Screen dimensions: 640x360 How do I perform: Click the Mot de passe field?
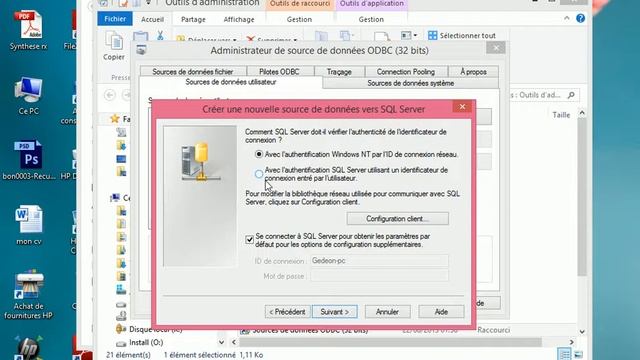[379, 276]
